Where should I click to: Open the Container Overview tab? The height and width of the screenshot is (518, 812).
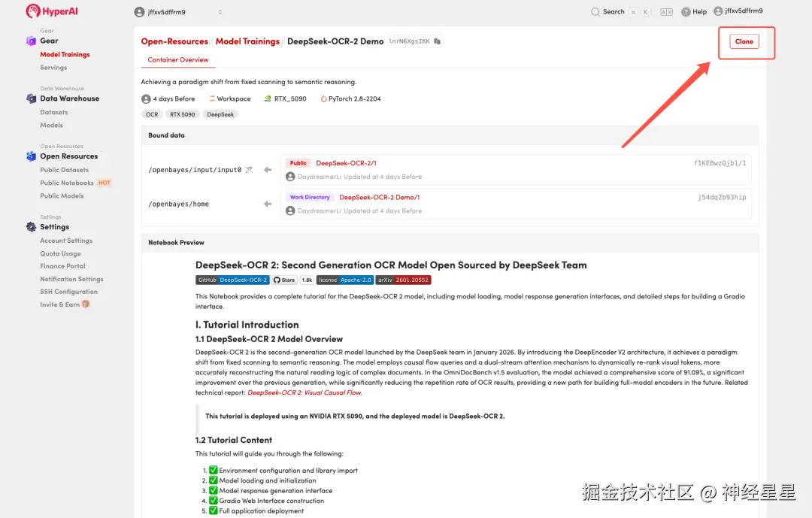pos(178,60)
